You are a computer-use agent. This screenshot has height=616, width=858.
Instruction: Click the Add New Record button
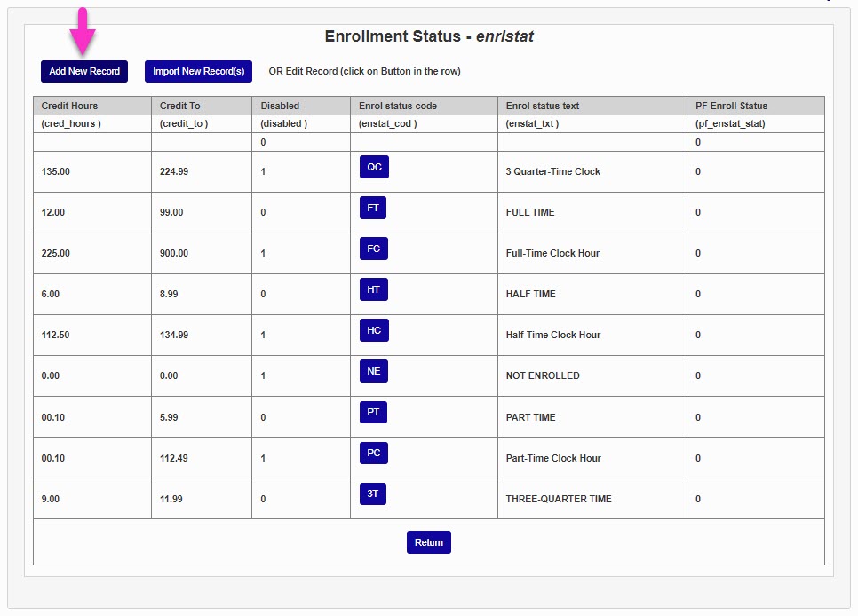pyautogui.click(x=83, y=71)
